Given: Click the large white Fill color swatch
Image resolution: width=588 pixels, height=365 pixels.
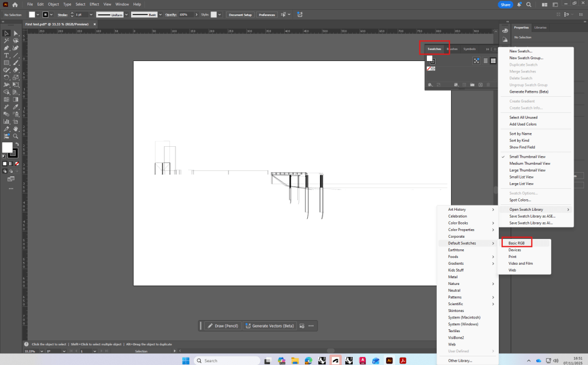Looking at the screenshot, I should coord(7,147).
